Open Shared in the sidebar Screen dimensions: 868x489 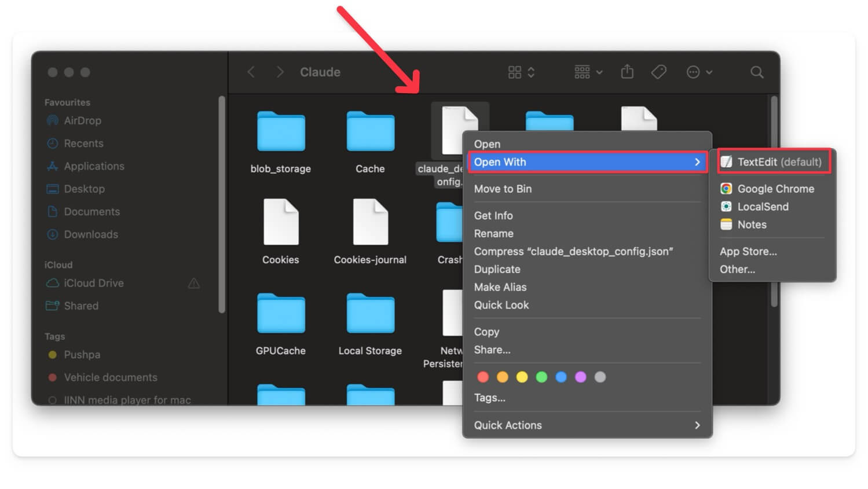click(80, 306)
